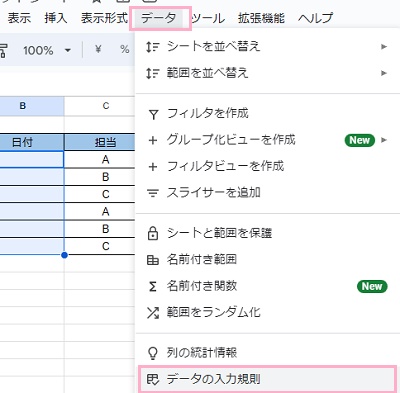
Task: Click New badge on 名前付き関数
Action: [372, 286]
